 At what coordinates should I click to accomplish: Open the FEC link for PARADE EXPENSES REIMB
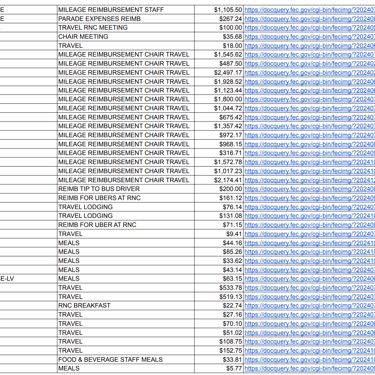click(310, 19)
